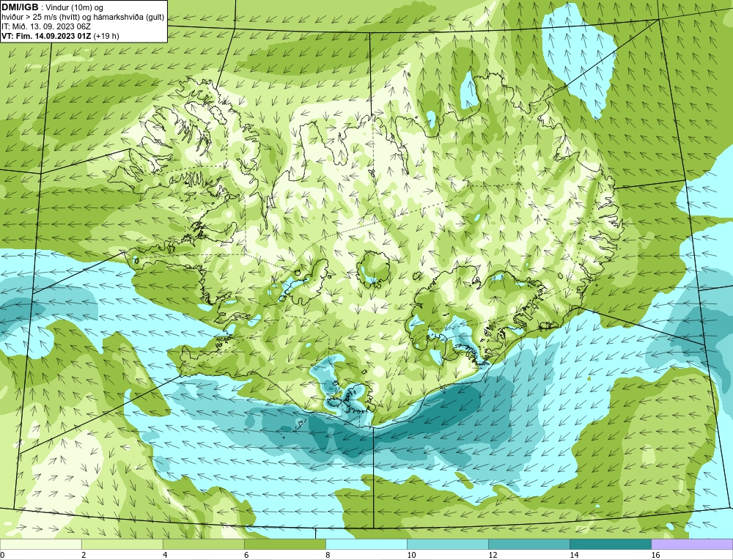Select the purple above-16 m/s legend swatch

pos(692,544)
